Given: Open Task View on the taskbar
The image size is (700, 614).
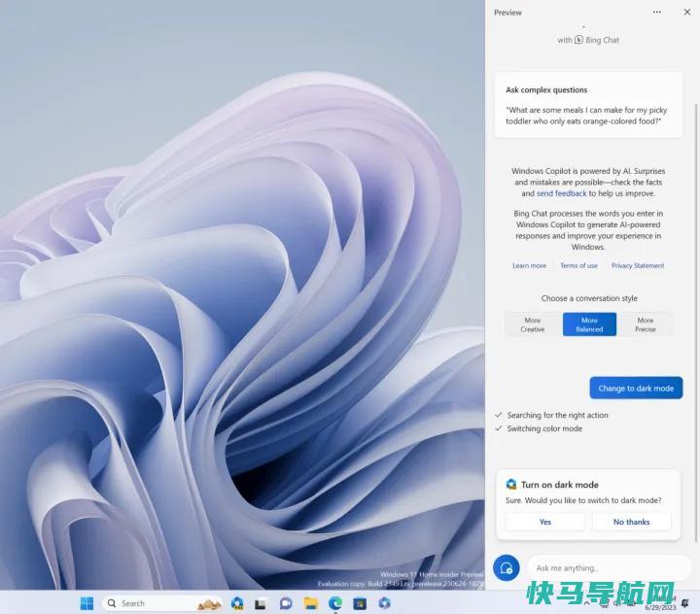Looking at the screenshot, I should (261, 603).
